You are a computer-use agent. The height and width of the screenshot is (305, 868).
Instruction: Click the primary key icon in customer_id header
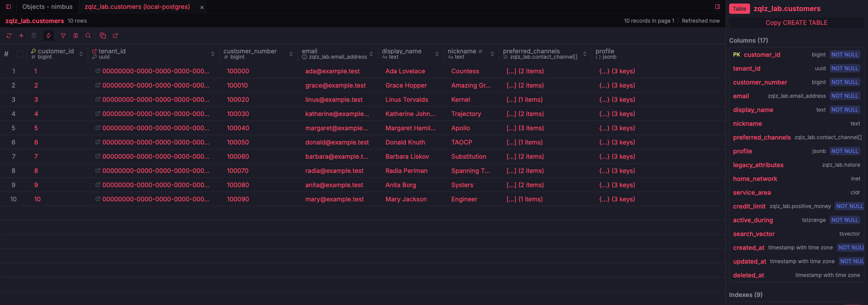tap(33, 51)
